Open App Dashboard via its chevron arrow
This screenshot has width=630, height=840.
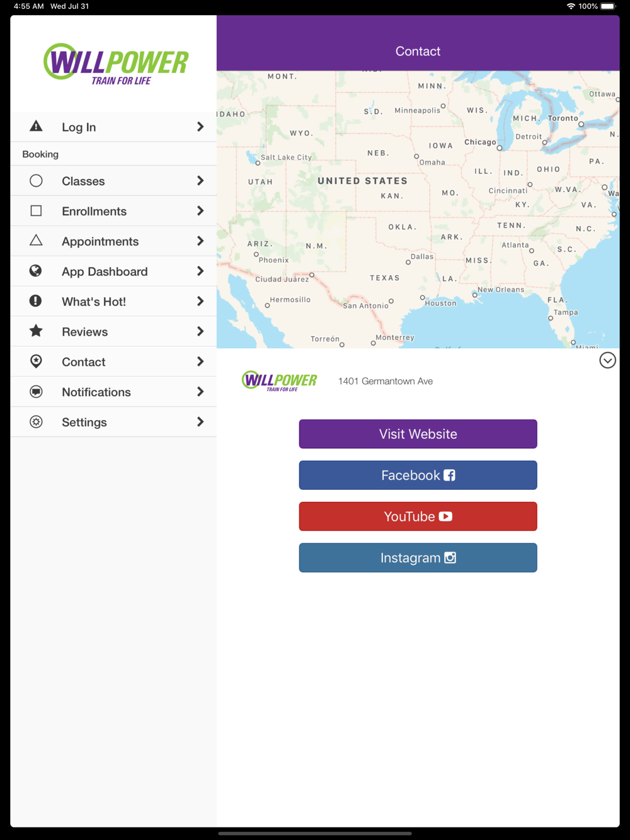tap(200, 271)
